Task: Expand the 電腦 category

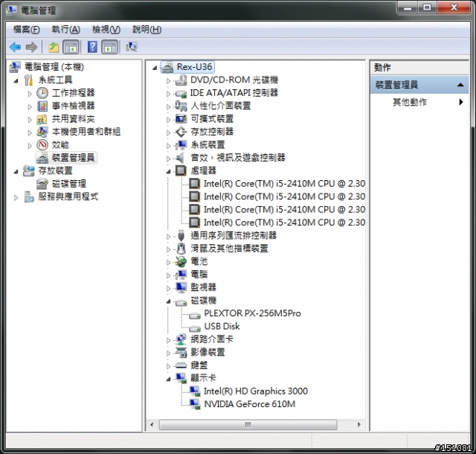Action: pos(169,275)
